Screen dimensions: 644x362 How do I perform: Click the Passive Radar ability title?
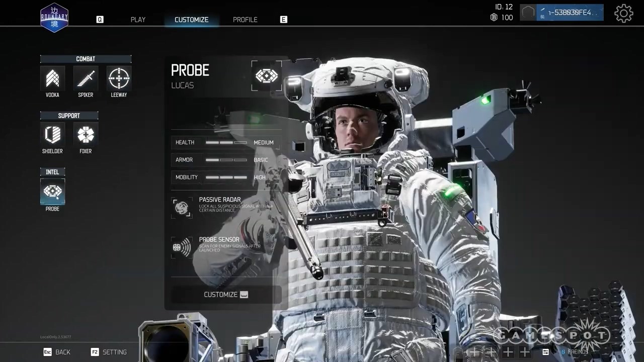point(220,200)
